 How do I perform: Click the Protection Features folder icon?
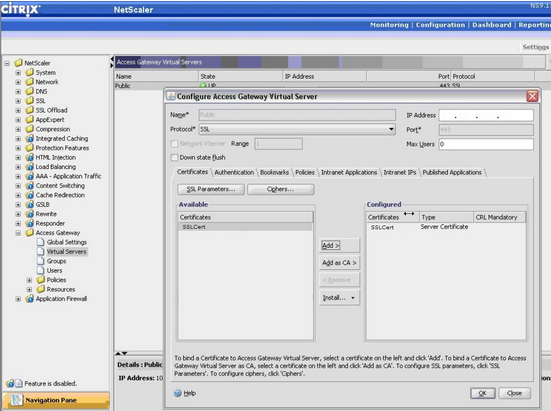click(30, 148)
